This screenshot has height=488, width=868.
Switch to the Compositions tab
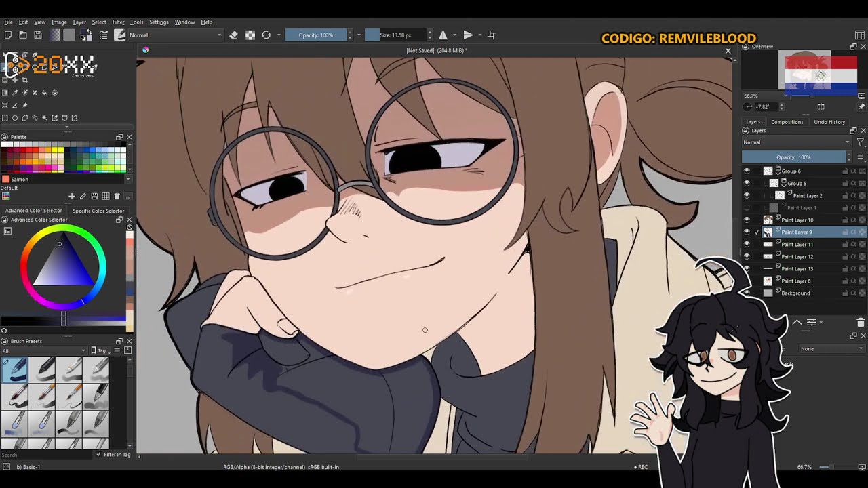point(787,122)
